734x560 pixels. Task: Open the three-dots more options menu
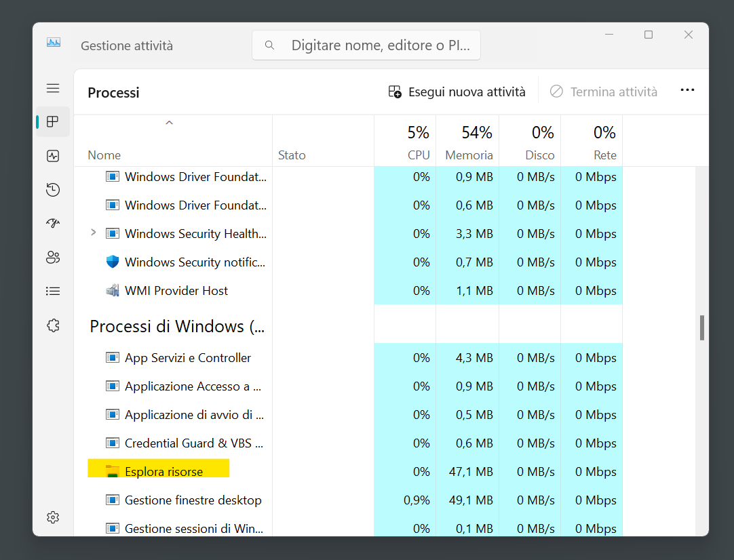pyautogui.click(x=687, y=89)
